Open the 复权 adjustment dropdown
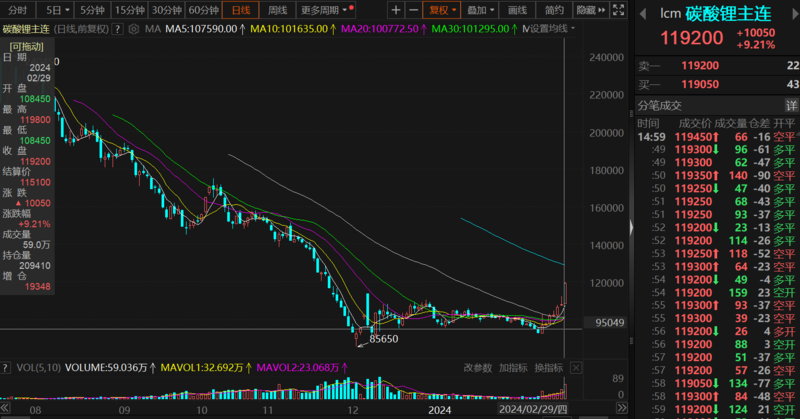This screenshot has height=419, width=800. click(443, 9)
